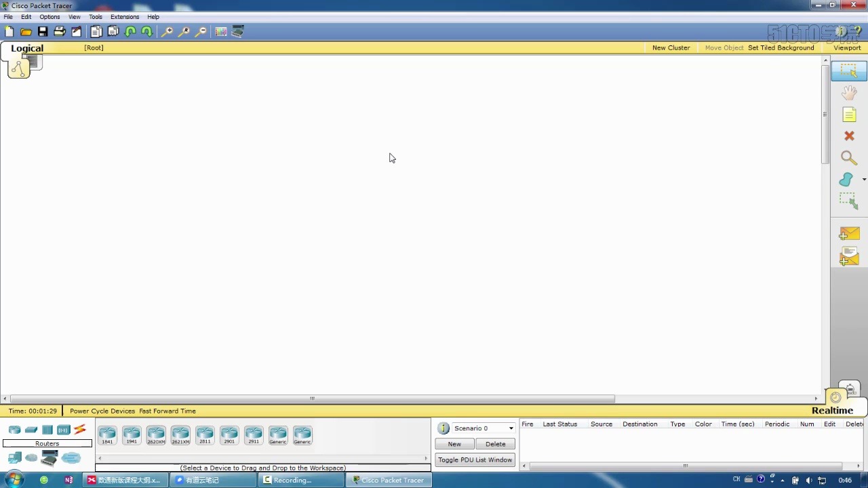Select the Add Simple PDU envelope tool
The width and height of the screenshot is (868, 488).
pos(849,234)
